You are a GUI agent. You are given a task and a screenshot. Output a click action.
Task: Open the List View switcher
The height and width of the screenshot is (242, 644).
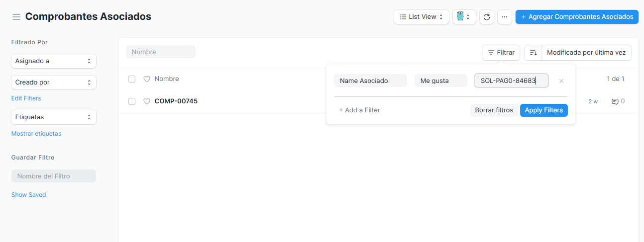421,17
